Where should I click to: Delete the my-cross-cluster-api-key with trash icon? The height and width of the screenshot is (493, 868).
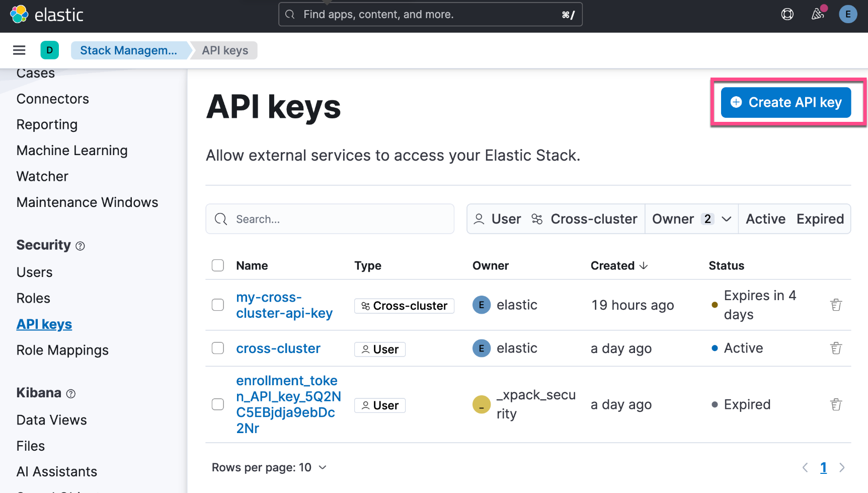pos(836,305)
